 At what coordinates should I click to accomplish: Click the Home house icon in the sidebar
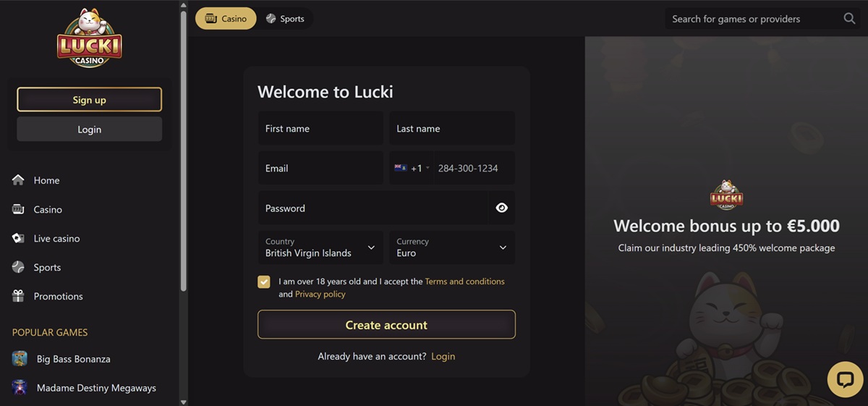point(19,180)
